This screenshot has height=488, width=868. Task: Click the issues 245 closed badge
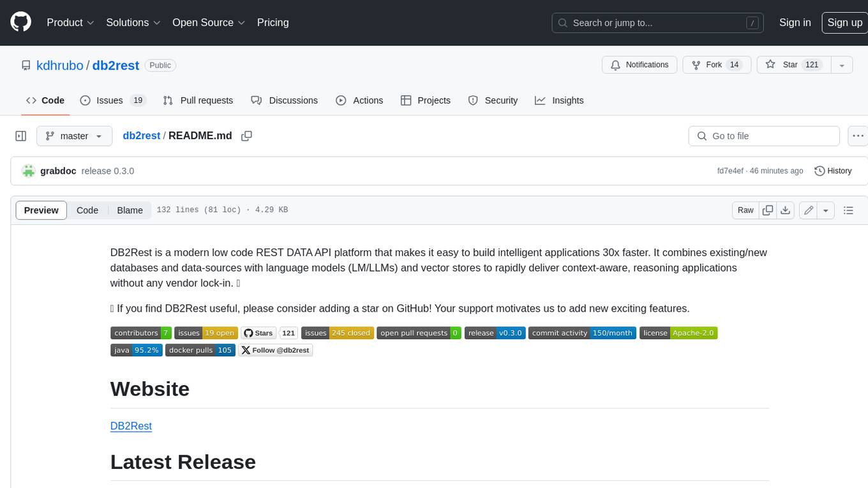tap(338, 333)
